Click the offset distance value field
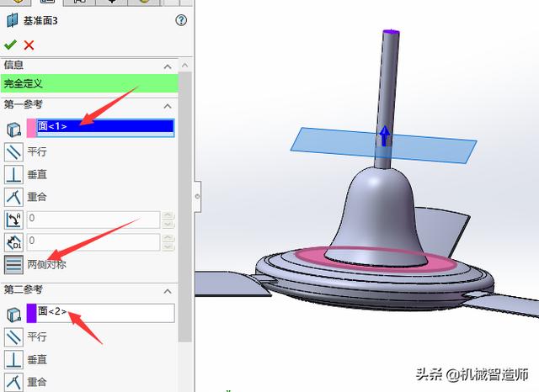This screenshot has width=539, height=392. pos(93,242)
